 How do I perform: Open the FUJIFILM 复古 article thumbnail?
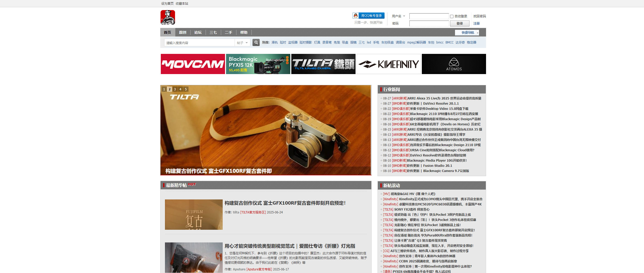[194, 214]
